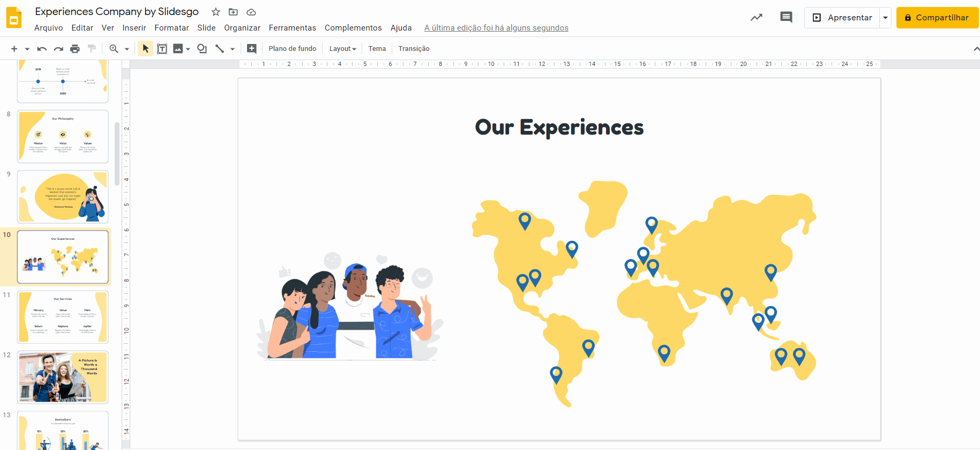Open the move to folder icon

pyautogui.click(x=233, y=12)
